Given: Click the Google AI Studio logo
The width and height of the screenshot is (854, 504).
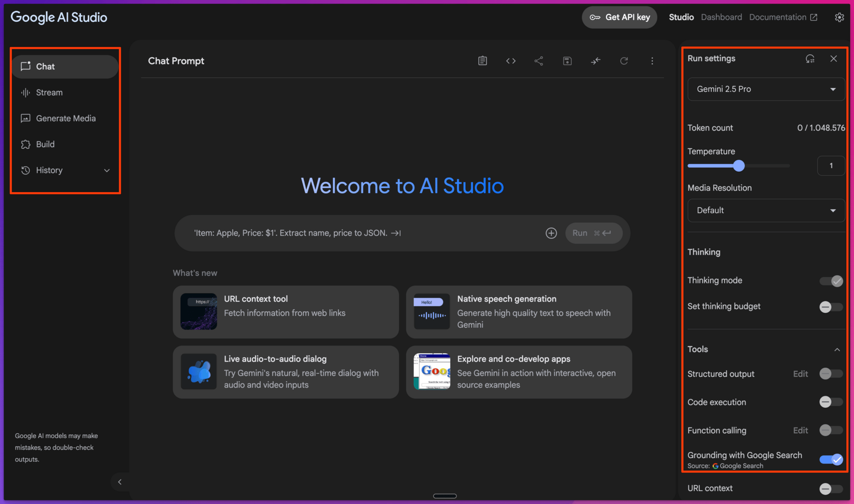Looking at the screenshot, I should [59, 17].
